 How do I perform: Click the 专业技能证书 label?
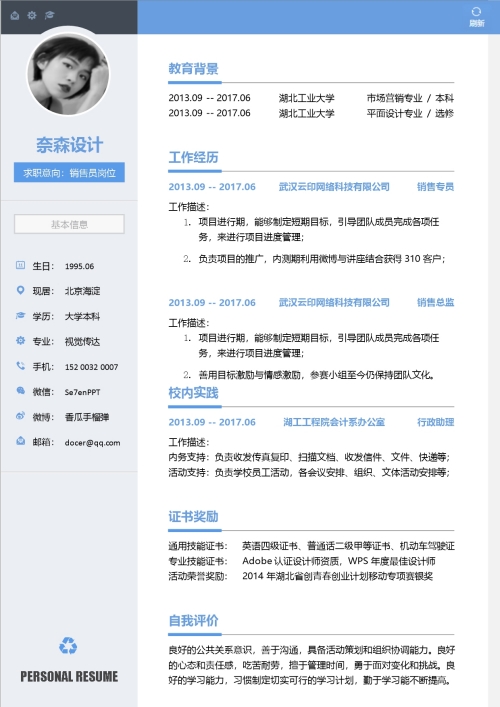198,561
